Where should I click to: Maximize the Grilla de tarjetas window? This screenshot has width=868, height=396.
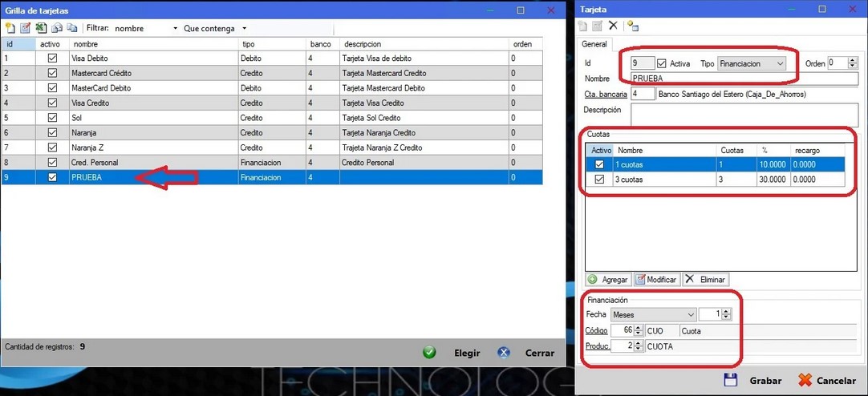point(521,10)
